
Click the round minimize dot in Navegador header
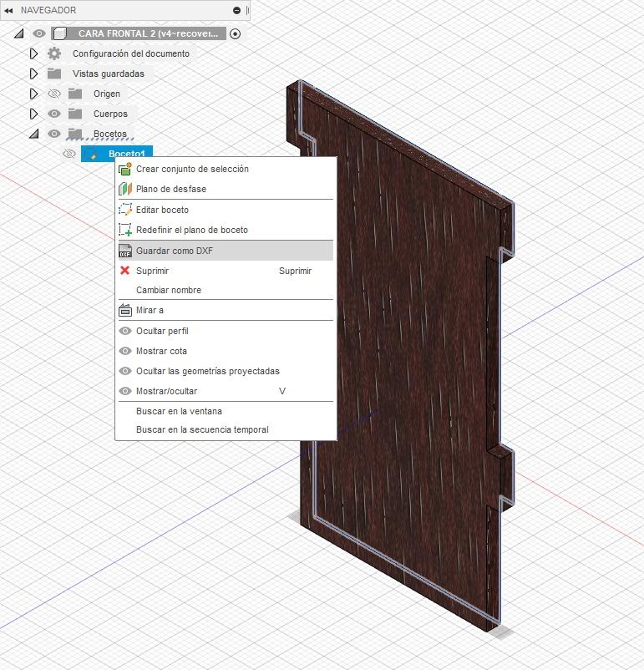[236, 10]
